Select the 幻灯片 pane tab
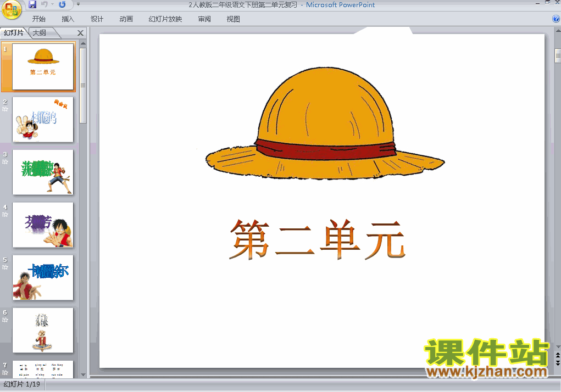 pyautogui.click(x=14, y=33)
